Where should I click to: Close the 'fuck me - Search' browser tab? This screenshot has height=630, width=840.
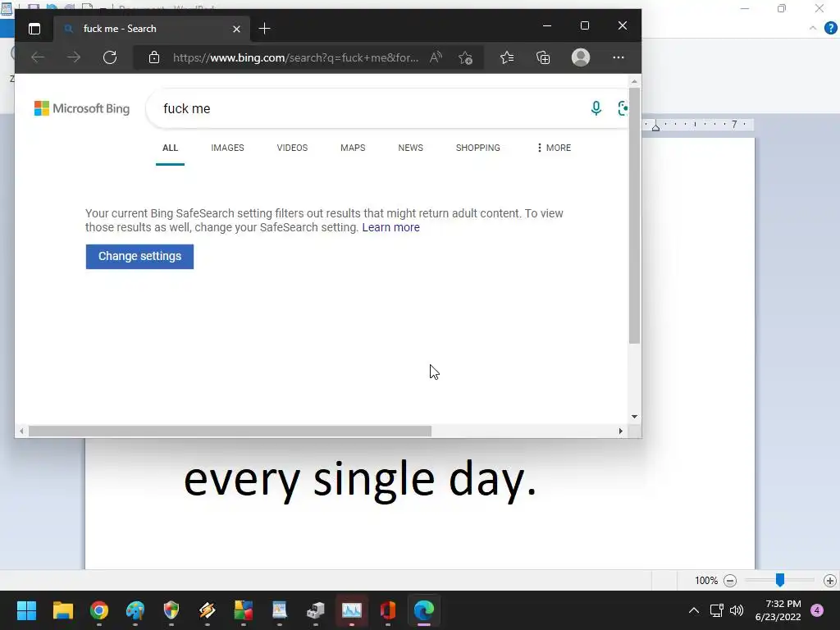tap(236, 29)
